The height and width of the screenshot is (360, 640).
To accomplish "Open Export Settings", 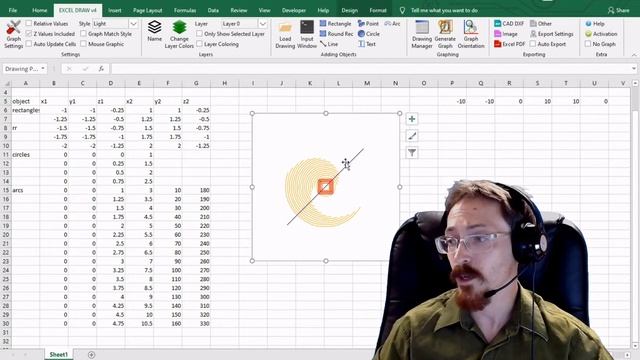I will [x=551, y=34].
